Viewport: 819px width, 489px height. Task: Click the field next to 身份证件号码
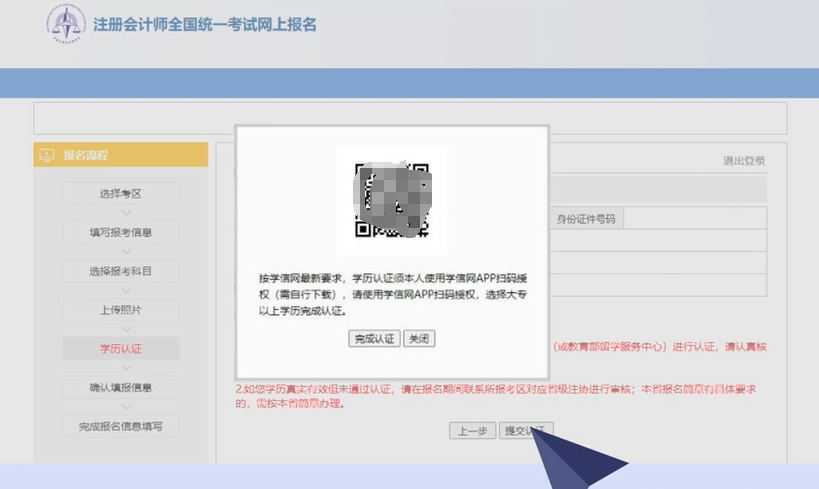click(x=695, y=218)
